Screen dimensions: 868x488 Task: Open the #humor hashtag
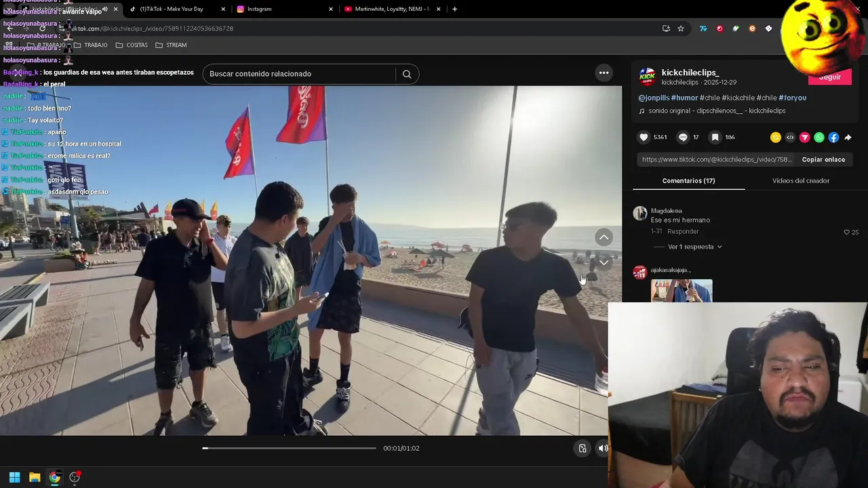[684, 98]
